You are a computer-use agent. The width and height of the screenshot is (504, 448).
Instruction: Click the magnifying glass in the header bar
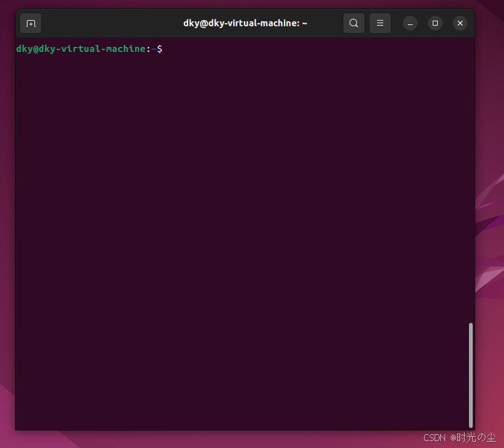pos(353,23)
